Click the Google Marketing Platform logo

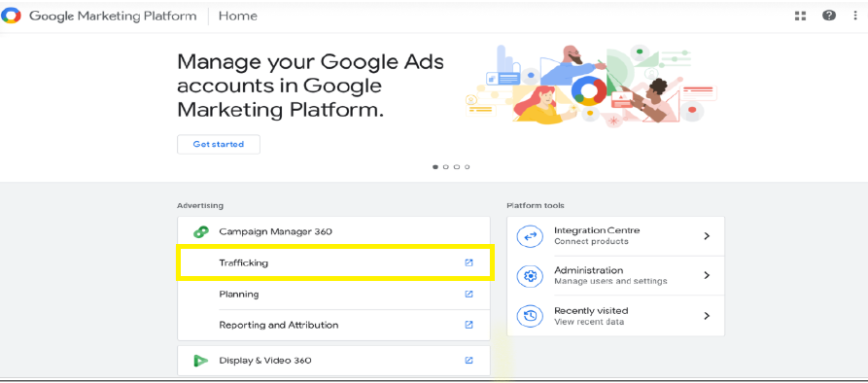click(11, 16)
